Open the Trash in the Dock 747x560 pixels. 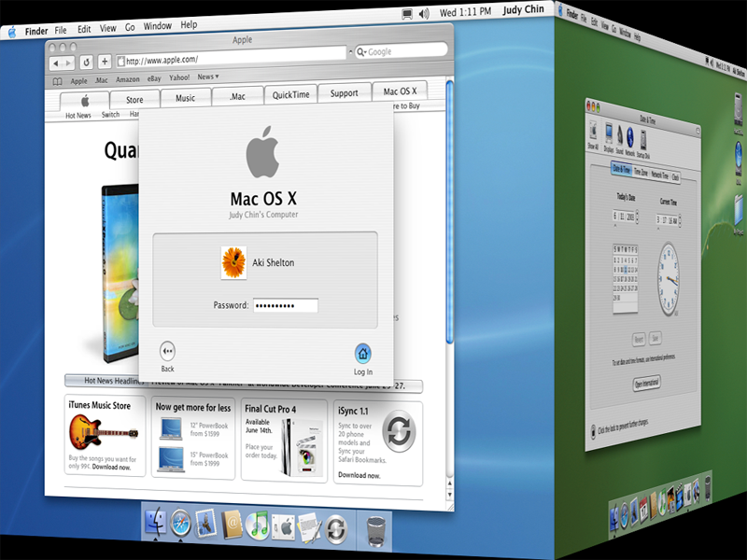point(376,531)
